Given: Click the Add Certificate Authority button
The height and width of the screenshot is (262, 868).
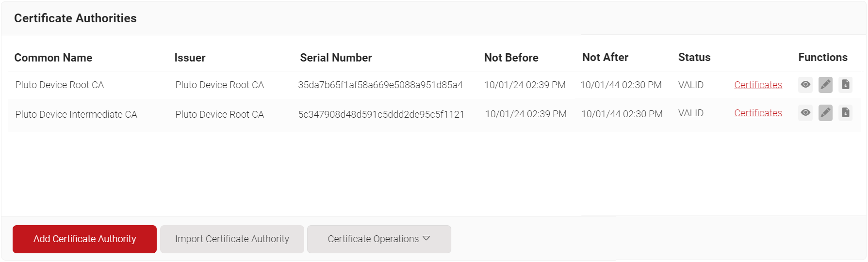Looking at the screenshot, I should click(84, 239).
